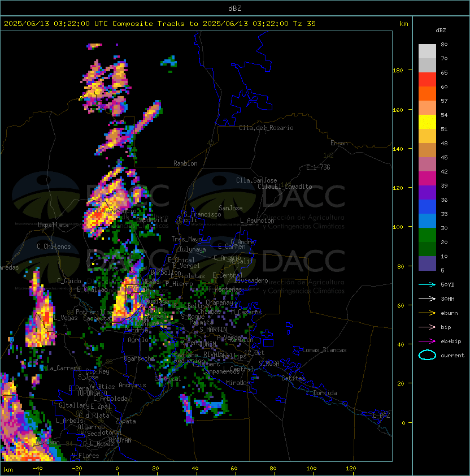Pick the slate-blue 10 dBZ bottom swatch
The width and height of the screenshot is (470, 476).
click(427, 263)
